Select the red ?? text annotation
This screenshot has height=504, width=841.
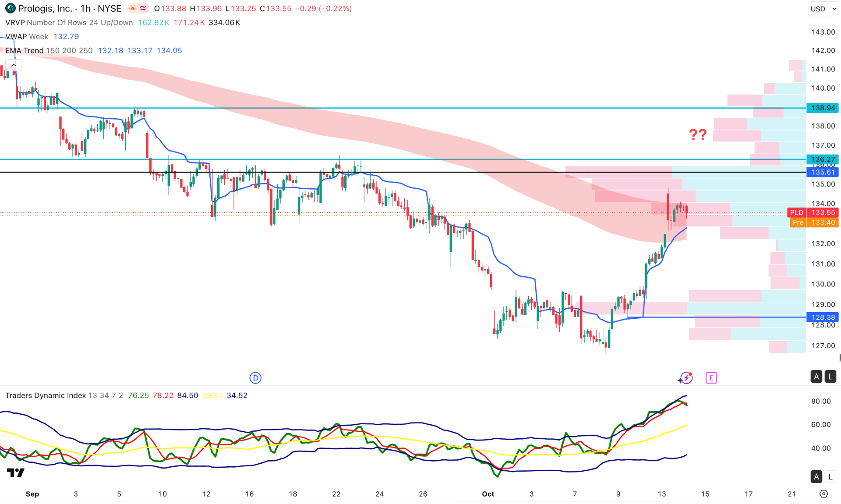point(698,134)
